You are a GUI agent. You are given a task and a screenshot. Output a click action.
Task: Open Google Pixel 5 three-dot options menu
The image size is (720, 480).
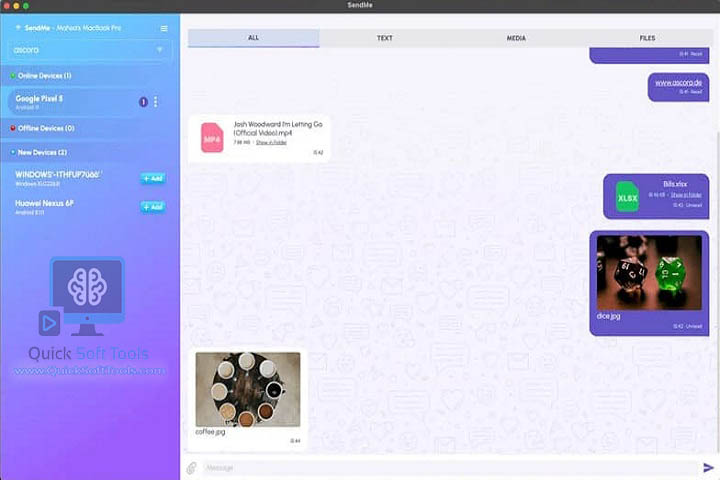[156, 102]
